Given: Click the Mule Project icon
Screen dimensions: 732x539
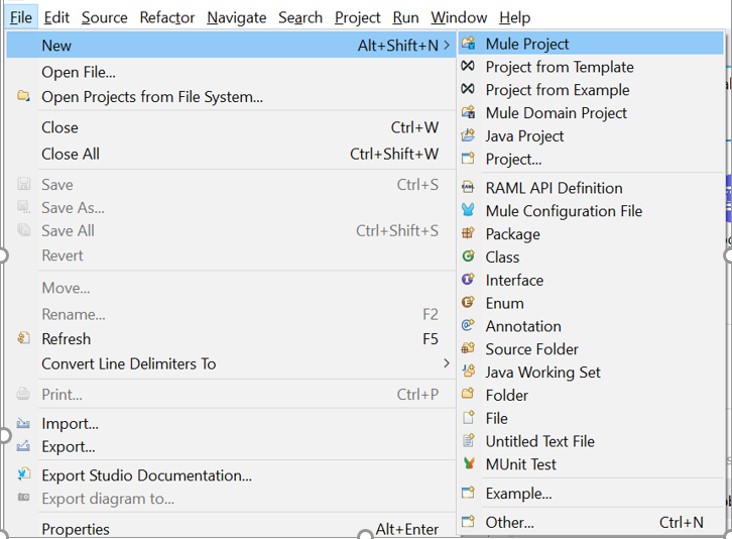Looking at the screenshot, I should [x=467, y=44].
